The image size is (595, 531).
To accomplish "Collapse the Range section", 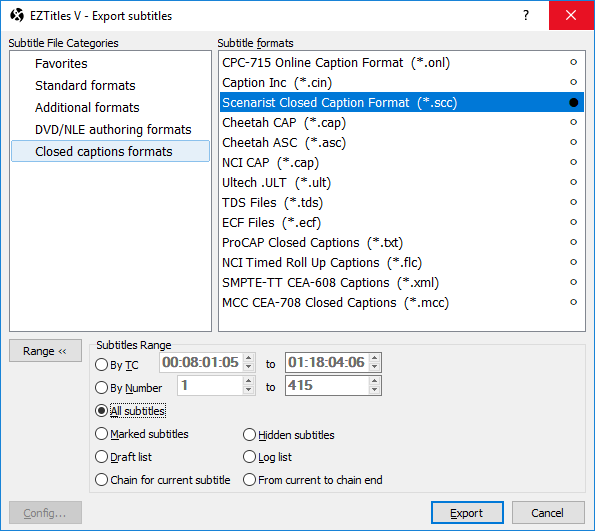I will point(45,351).
